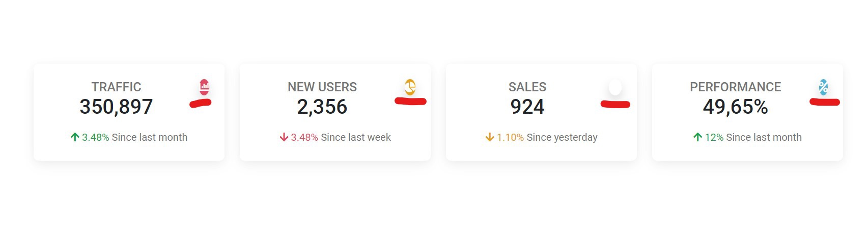The height and width of the screenshot is (227, 868).
Task: Click the red down arrow under New Users
Action: [x=284, y=137]
